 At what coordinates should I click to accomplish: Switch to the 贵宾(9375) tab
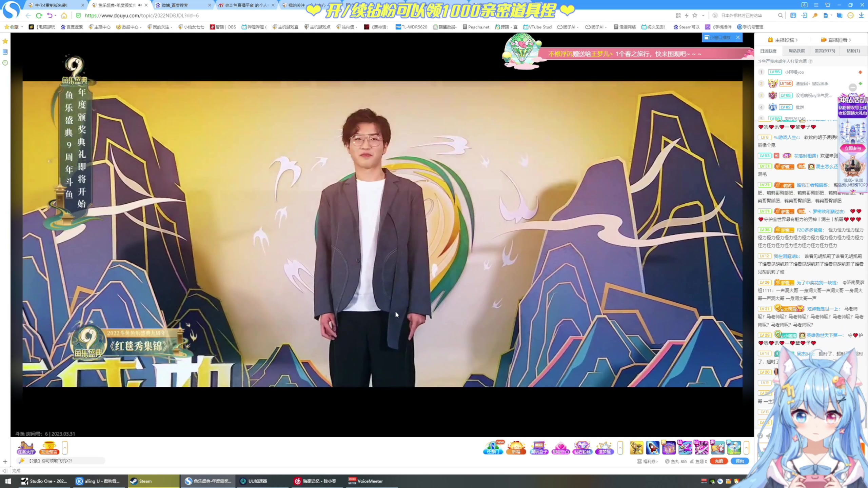click(825, 51)
